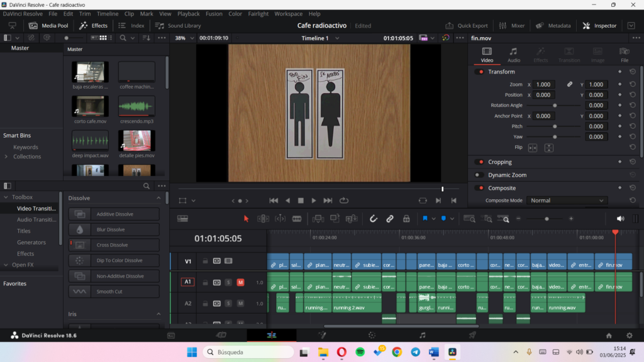Open the Composite Mode dropdown
644x362 pixels.
point(567,200)
